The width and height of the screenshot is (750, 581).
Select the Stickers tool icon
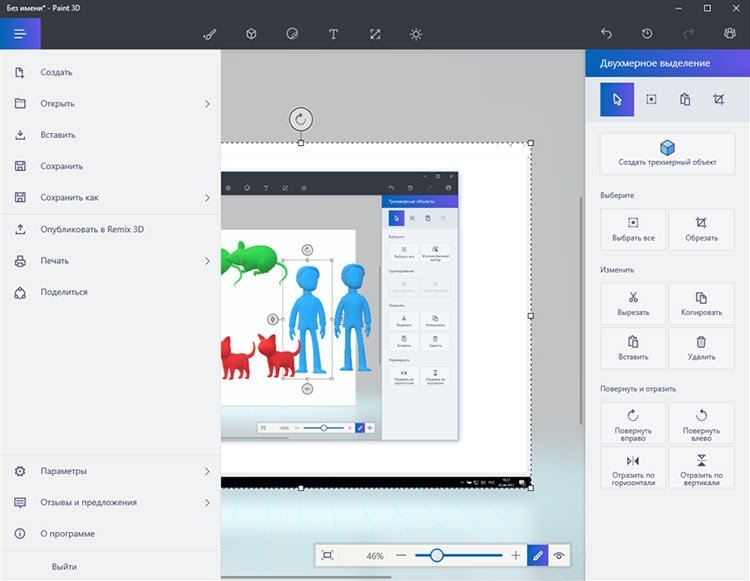coord(292,34)
